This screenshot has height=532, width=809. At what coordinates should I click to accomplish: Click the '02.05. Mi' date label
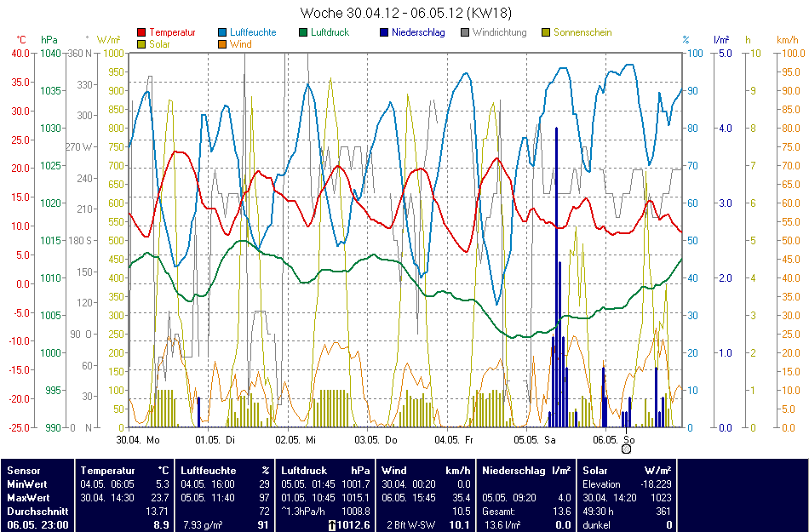pos(295,440)
